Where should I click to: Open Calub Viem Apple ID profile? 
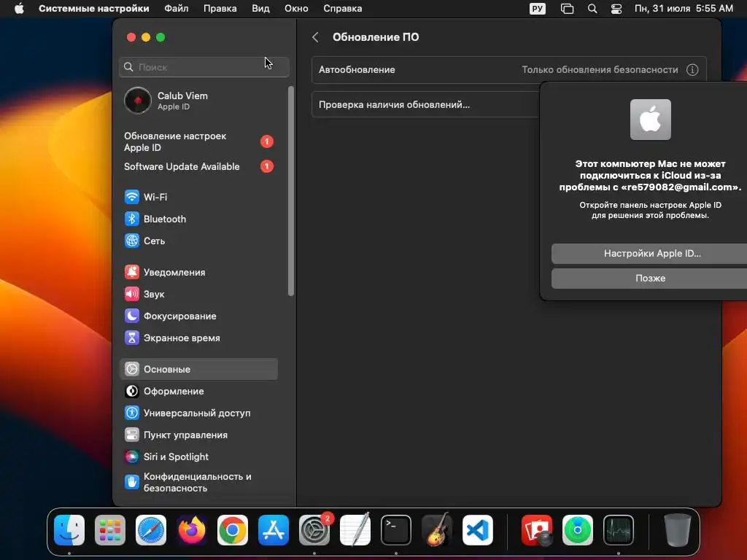pos(198,101)
